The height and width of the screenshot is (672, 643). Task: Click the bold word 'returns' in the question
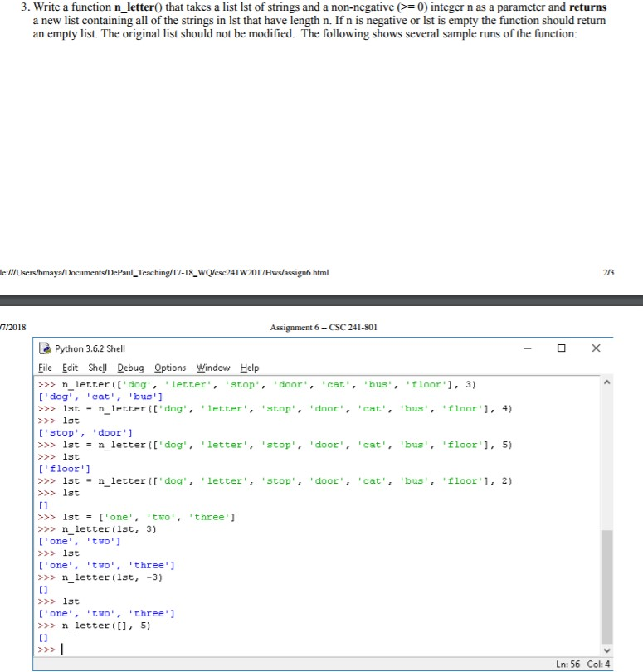tap(587, 7)
